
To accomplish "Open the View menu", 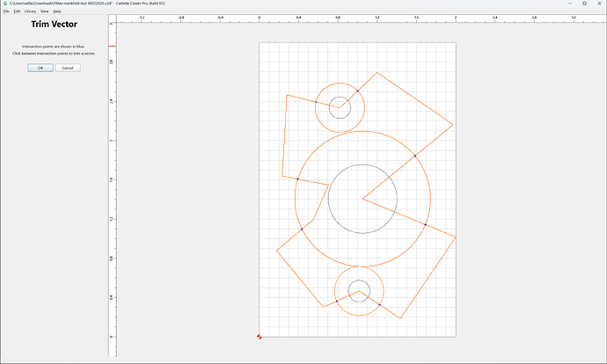I will click(45, 11).
